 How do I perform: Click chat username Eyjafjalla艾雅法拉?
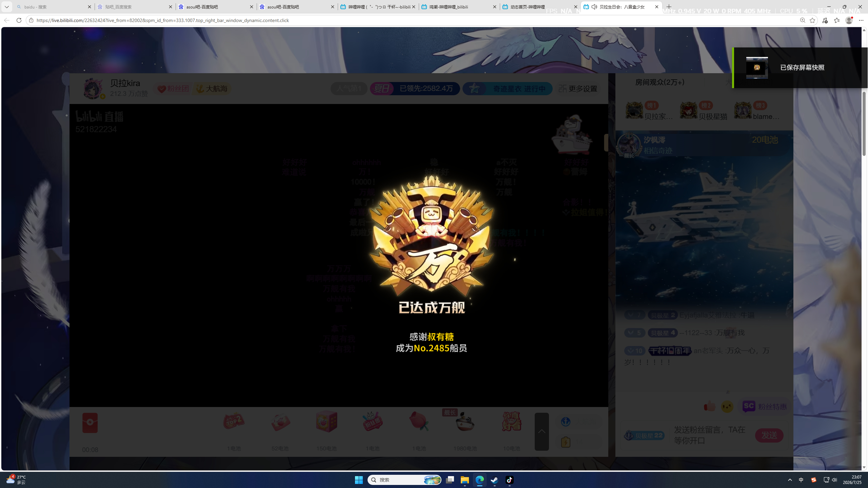(x=708, y=315)
